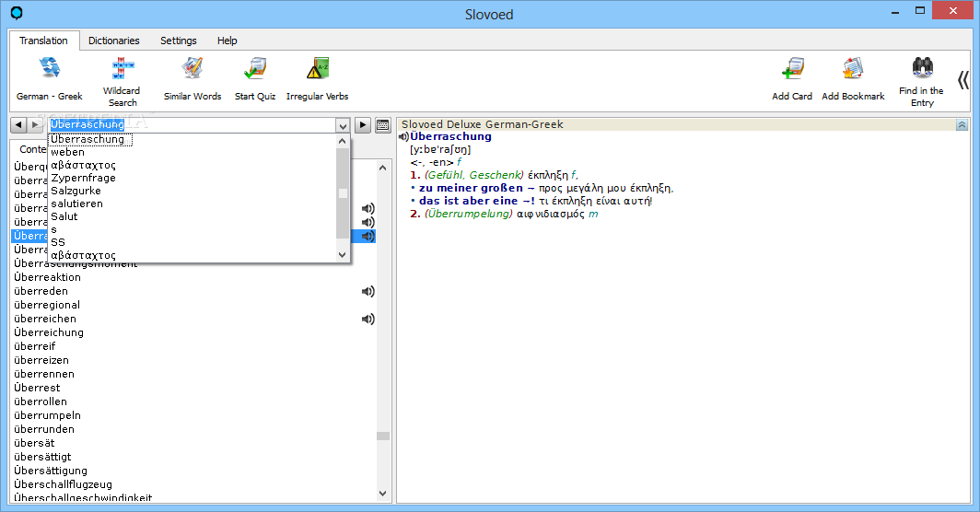
Task: Collapse toolbar with double chevron
Action: pos(963,80)
